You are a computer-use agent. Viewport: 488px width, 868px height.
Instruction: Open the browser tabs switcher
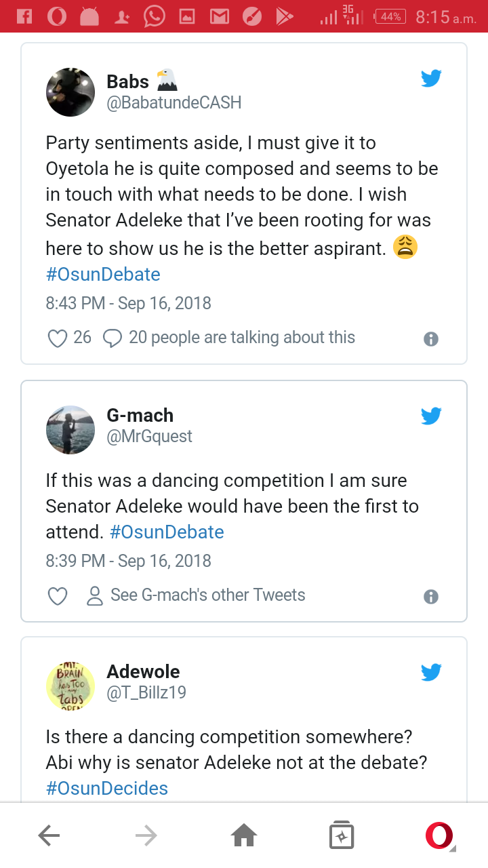click(x=341, y=835)
